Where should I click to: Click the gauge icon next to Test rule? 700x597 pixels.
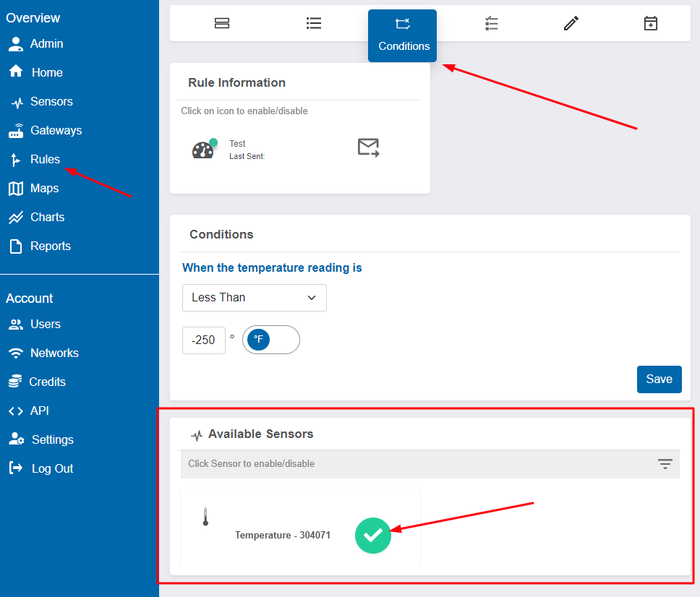coord(203,148)
